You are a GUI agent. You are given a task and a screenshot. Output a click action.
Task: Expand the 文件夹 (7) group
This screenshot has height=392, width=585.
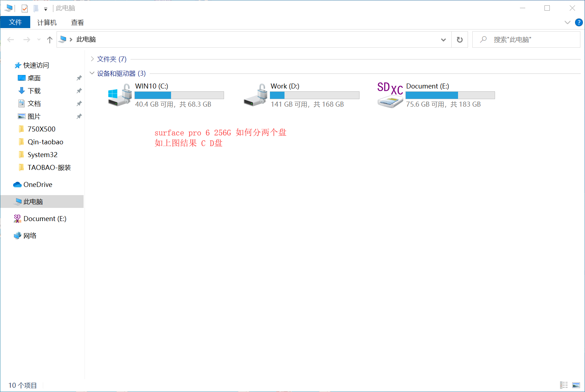(92, 59)
